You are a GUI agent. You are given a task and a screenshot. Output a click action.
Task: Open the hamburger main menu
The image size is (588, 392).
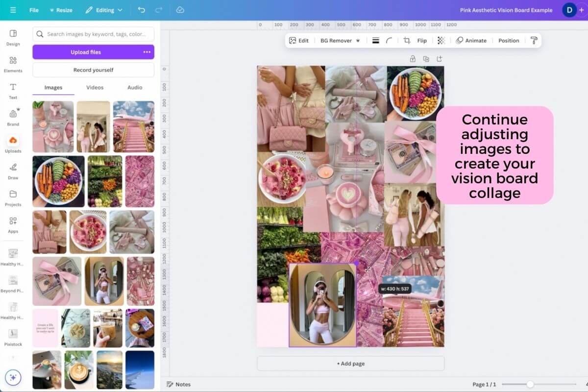click(x=13, y=10)
